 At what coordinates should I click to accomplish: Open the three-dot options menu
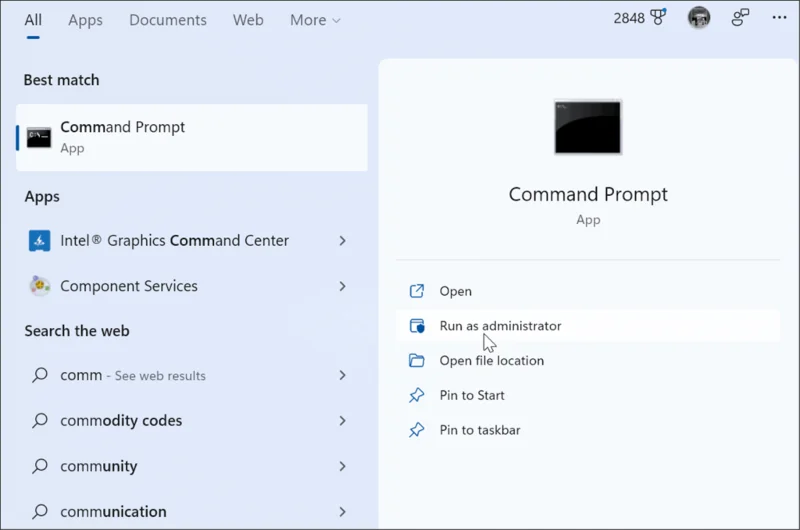click(779, 17)
